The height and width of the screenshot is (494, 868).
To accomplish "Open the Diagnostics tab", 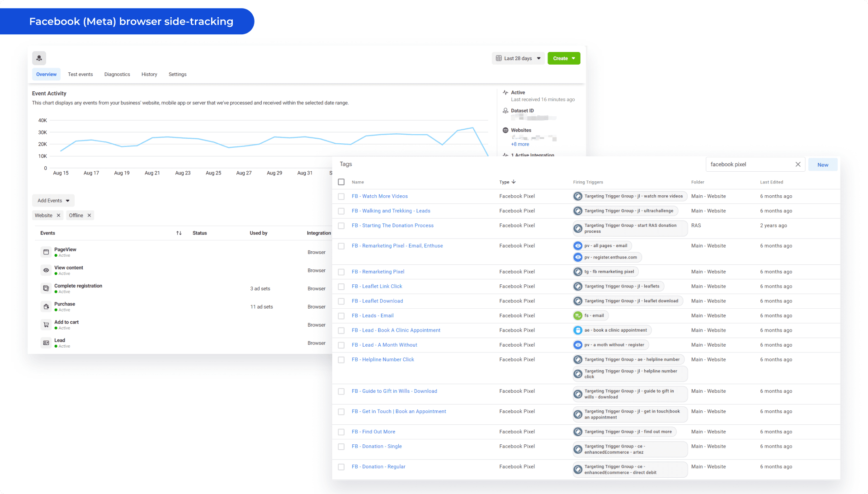I will 117,75.
